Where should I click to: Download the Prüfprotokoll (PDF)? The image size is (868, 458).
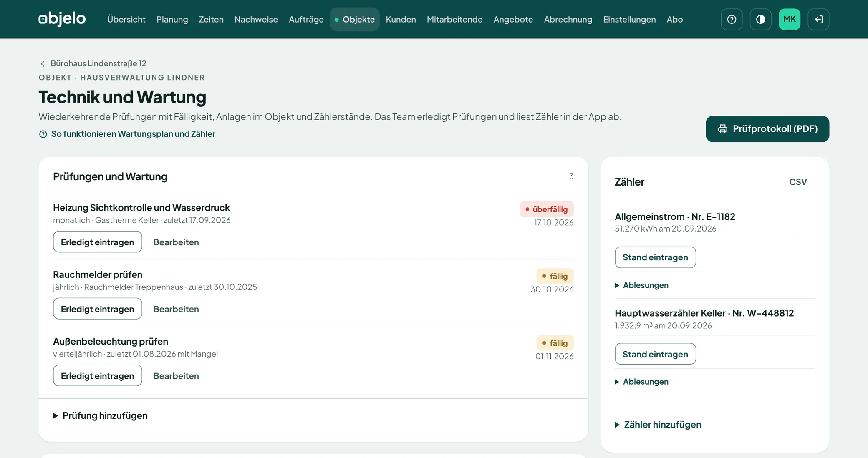click(x=767, y=129)
